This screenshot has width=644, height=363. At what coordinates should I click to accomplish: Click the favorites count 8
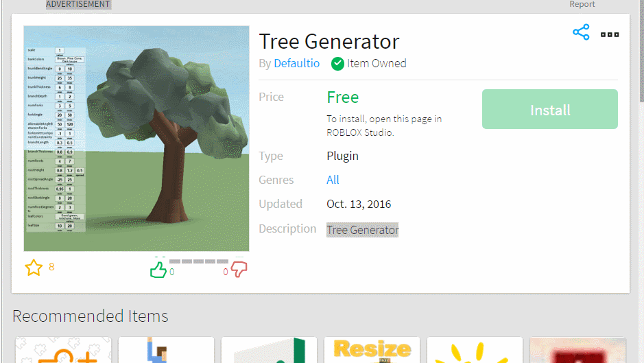[x=51, y=267]
